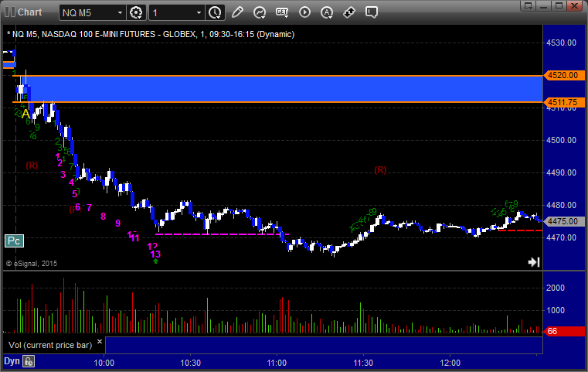Click the 4530.00 price axis label

(562, 43)
